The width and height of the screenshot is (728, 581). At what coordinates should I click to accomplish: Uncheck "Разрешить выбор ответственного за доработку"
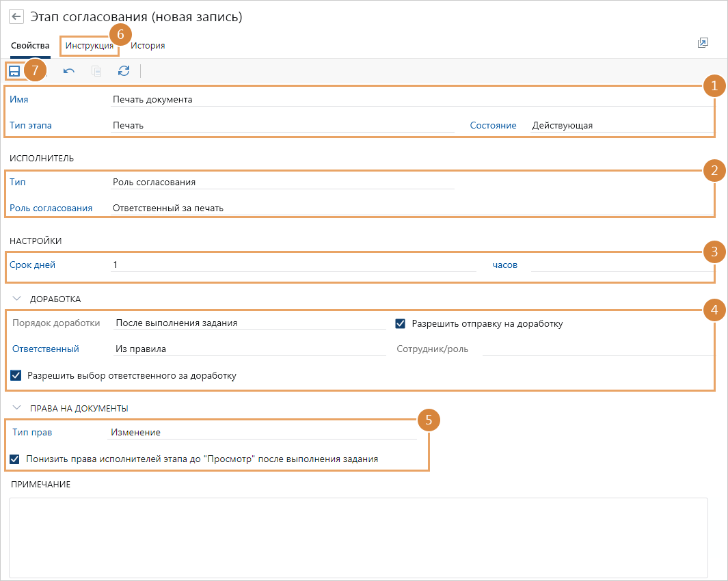pyautogui.click(x=16, y=375)
